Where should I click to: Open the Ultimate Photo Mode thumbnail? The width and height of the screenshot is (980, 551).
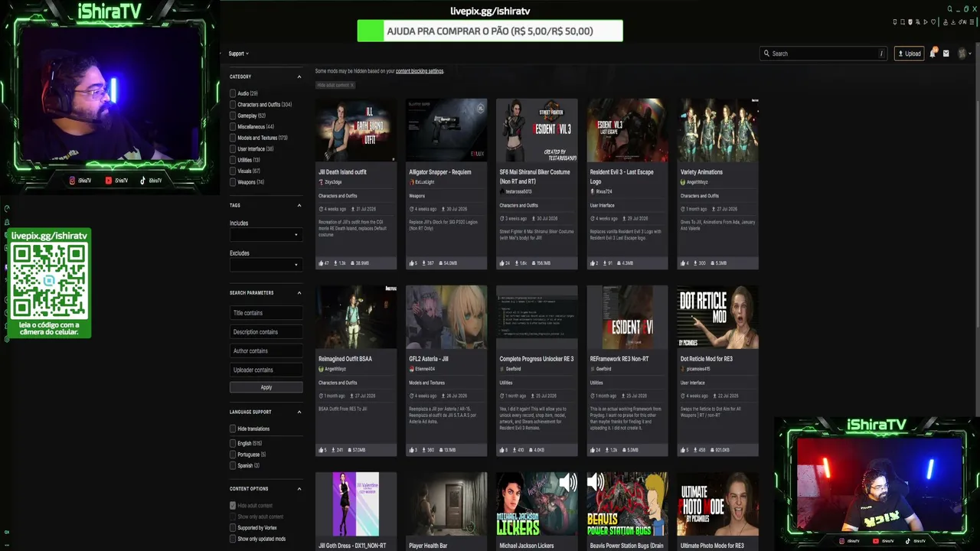(x=717, y=504)
